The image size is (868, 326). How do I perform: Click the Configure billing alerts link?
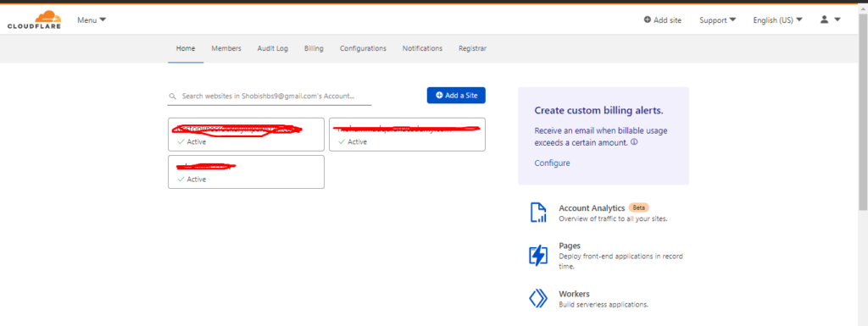[552, 163]
